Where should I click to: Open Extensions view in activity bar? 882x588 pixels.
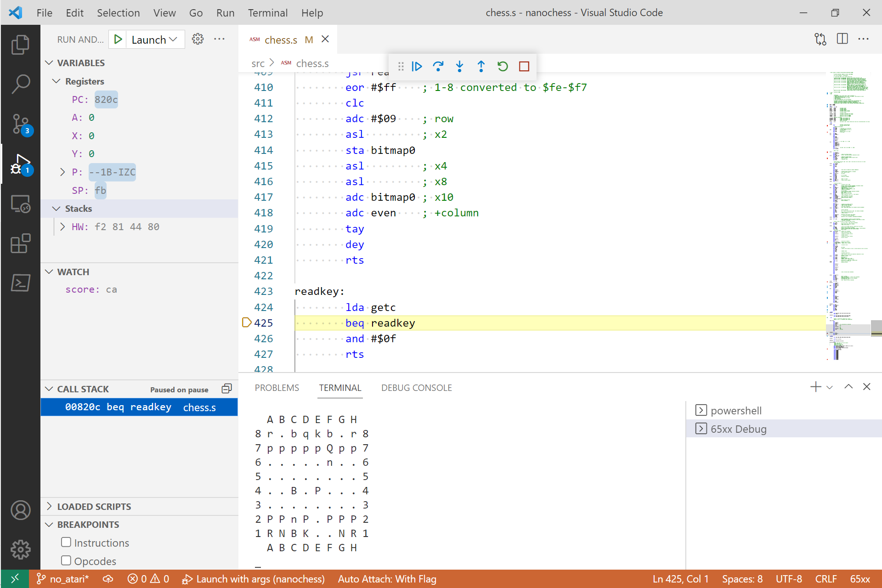coord(20,243)
